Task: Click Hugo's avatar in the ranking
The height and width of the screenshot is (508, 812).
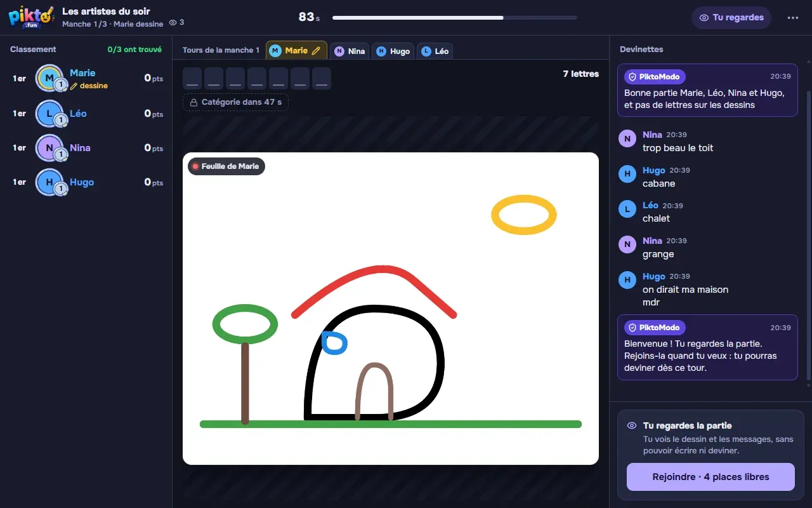Action: pos(49,182)
